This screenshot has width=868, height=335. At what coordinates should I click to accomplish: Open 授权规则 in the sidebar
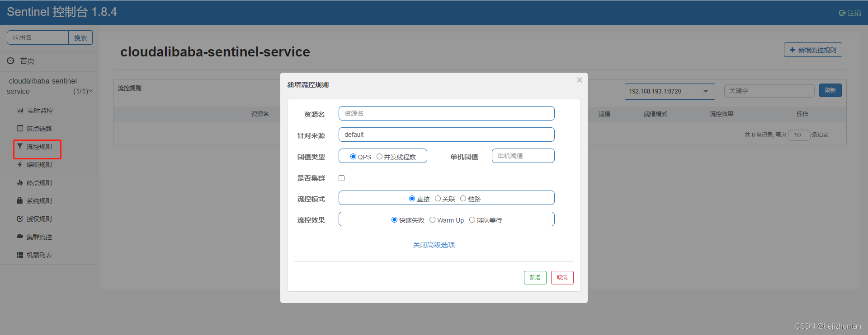click(x=39, y=219)
